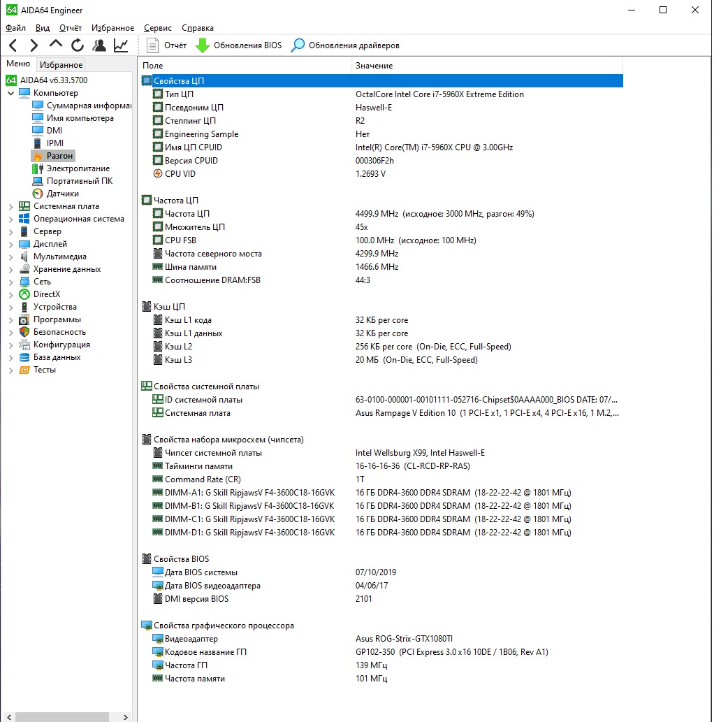This screenshot has height=722, width=728.
Task: Select the CPU VID row
Action: click(x=381, y=174)
